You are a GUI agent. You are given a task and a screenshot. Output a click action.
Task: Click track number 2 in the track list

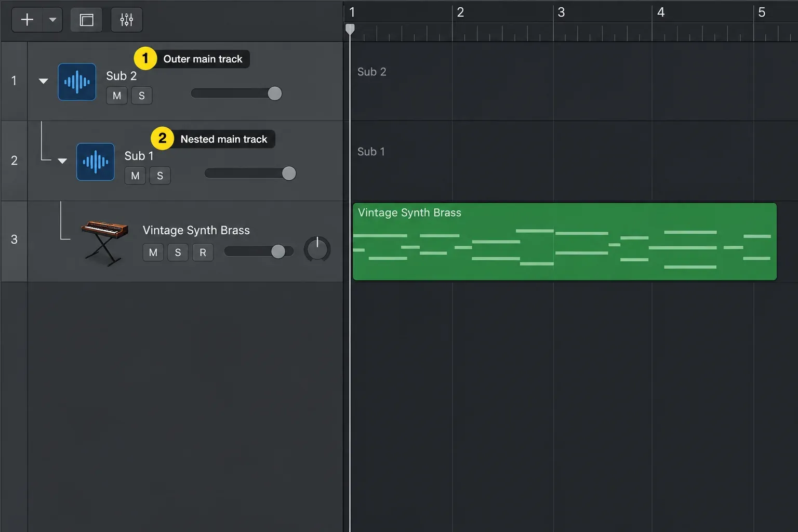point(14,161)
